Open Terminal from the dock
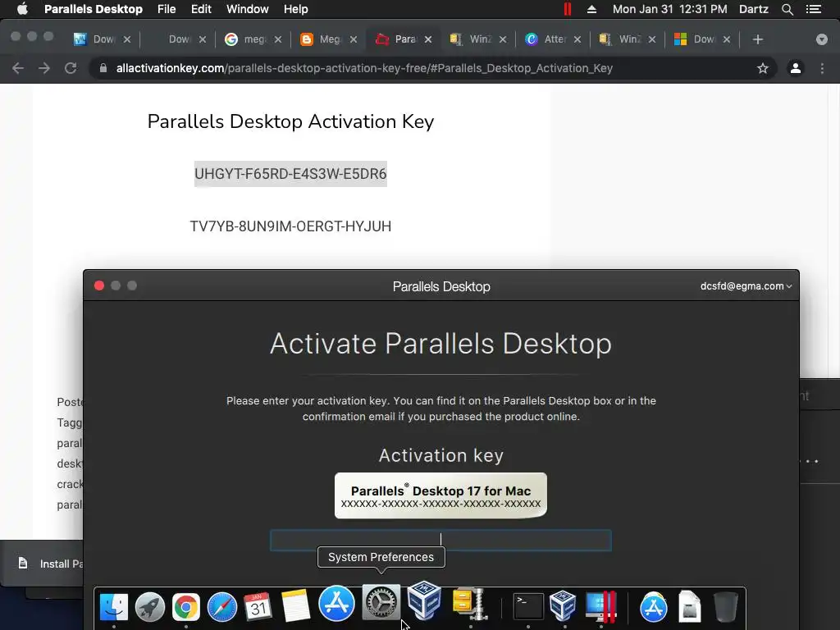Viewport: 840px width, 630px height. 528,607
